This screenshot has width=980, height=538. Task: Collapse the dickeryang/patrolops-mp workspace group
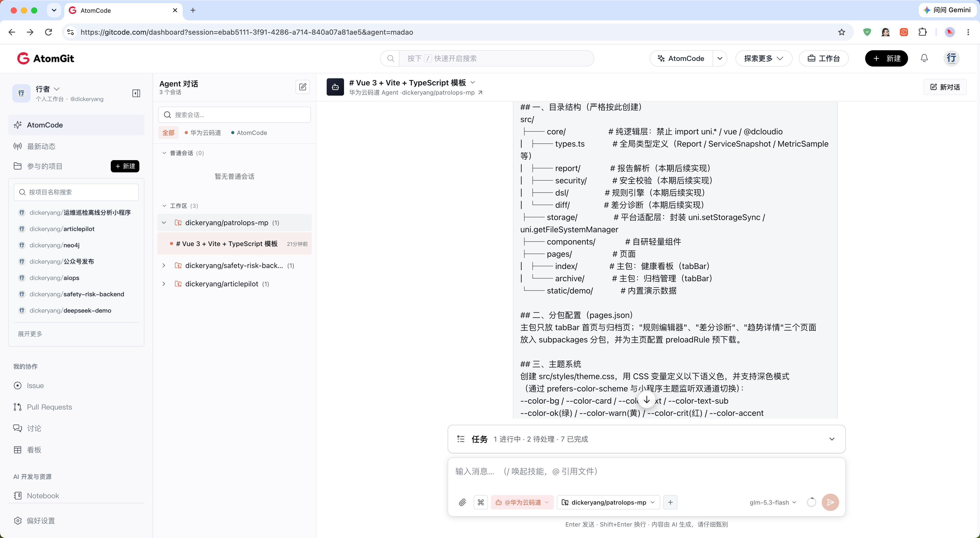164,223
